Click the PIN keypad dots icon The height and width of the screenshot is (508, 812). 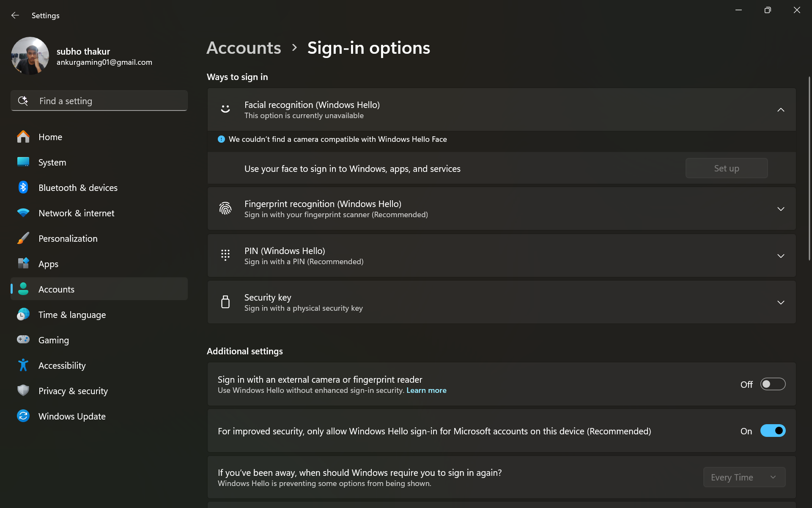(225, 255)
